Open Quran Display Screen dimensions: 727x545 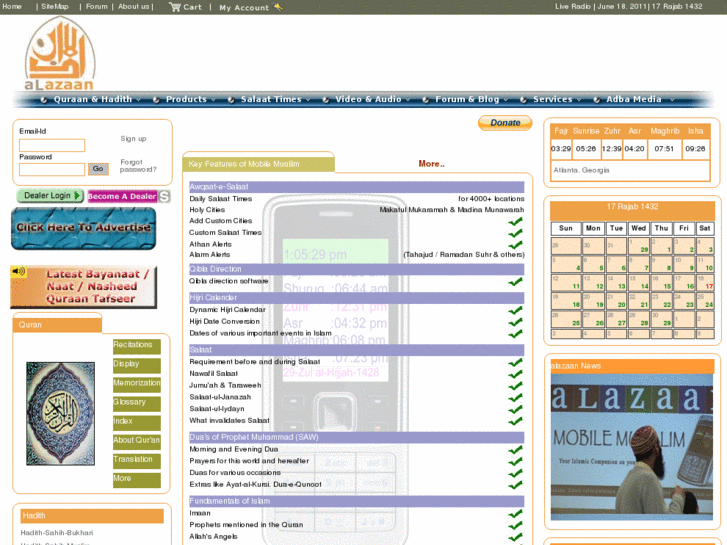pos(137,365)
